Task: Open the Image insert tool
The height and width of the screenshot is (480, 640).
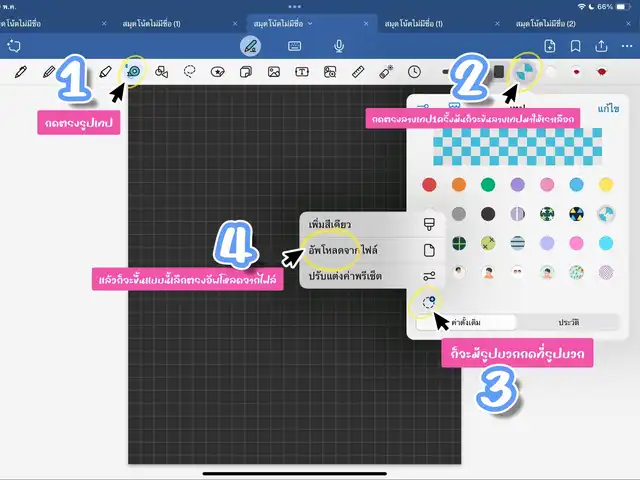Action: (x=273, y=72)
